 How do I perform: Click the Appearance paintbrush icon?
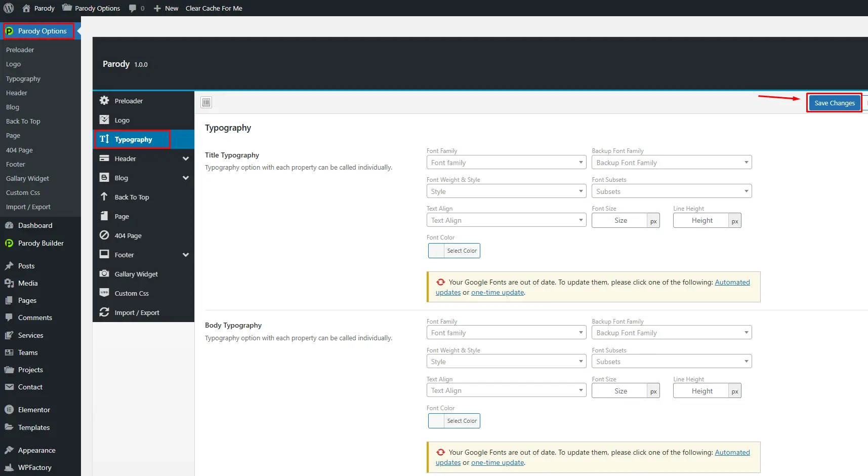(x=9, y=450)
